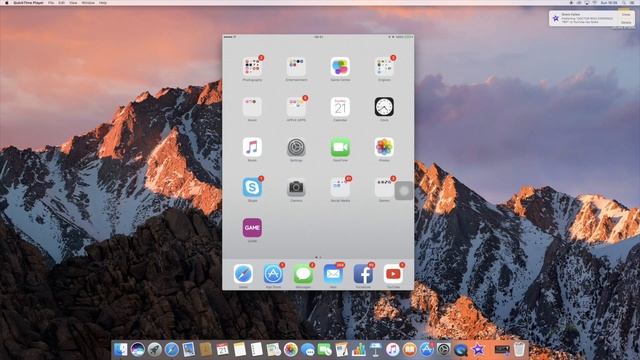Open System Preferences in the Mac dock
The image size is (640, 360).
443,349
